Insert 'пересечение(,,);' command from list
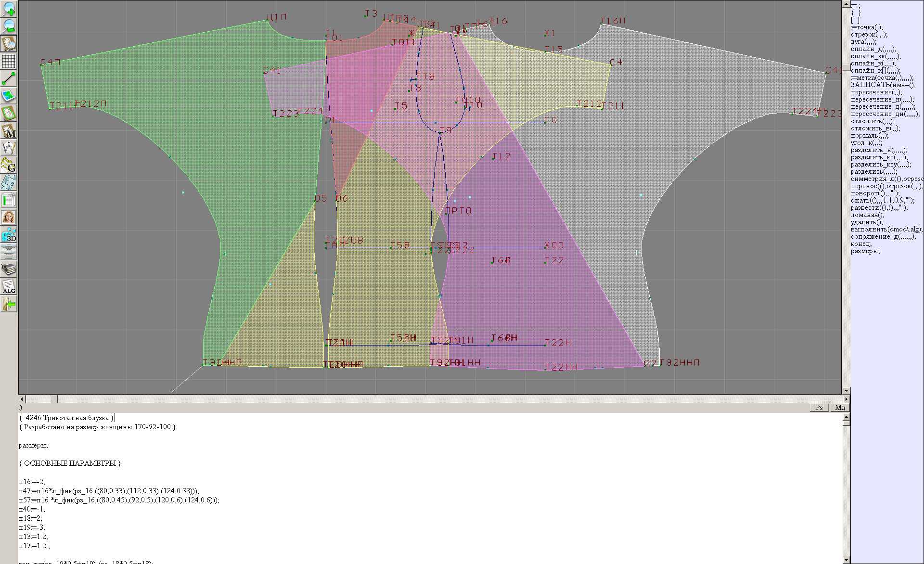The image size is (924, 564). pyautogui.click(x=876, y=92)
